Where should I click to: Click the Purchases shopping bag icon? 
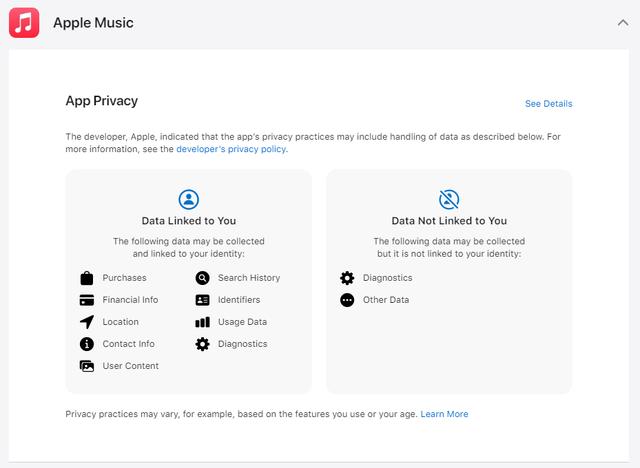click(x=87, y=278)
